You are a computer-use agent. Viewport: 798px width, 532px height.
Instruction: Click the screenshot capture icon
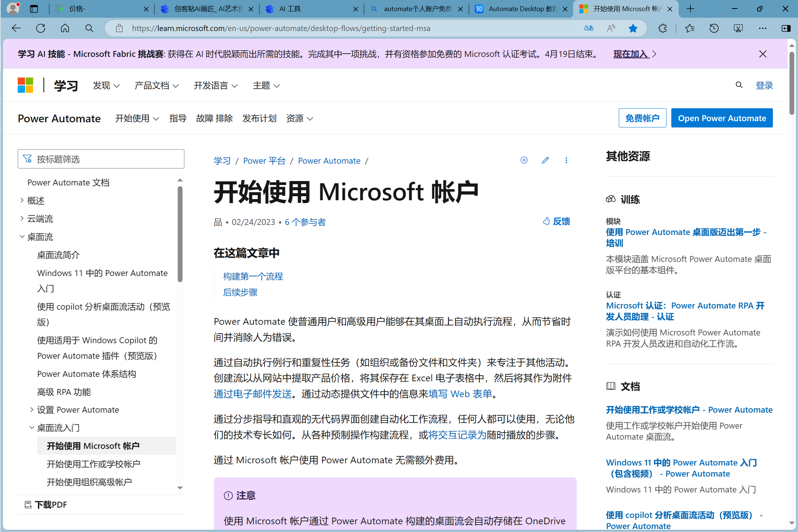[739, 28]
